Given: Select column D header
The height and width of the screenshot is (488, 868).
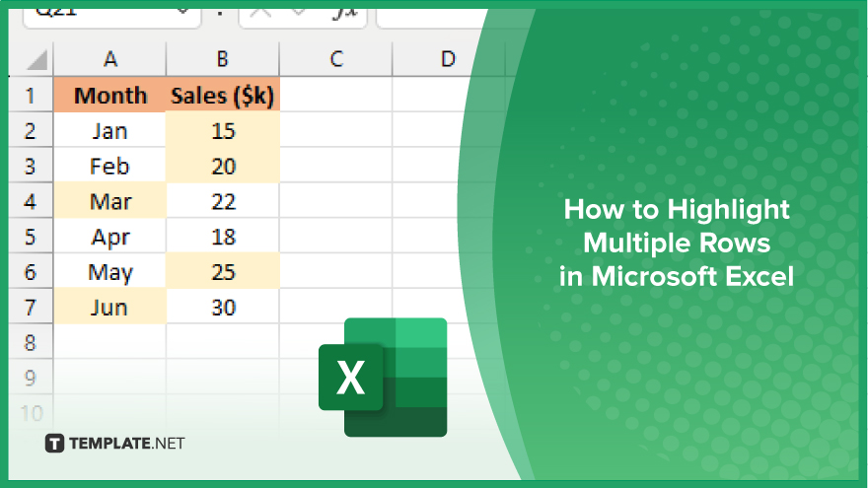Looking at the screenshot, I should point(448,58).
